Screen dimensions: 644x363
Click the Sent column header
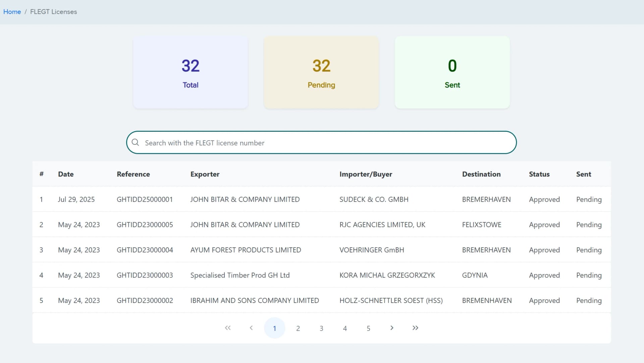pos(584,174)
